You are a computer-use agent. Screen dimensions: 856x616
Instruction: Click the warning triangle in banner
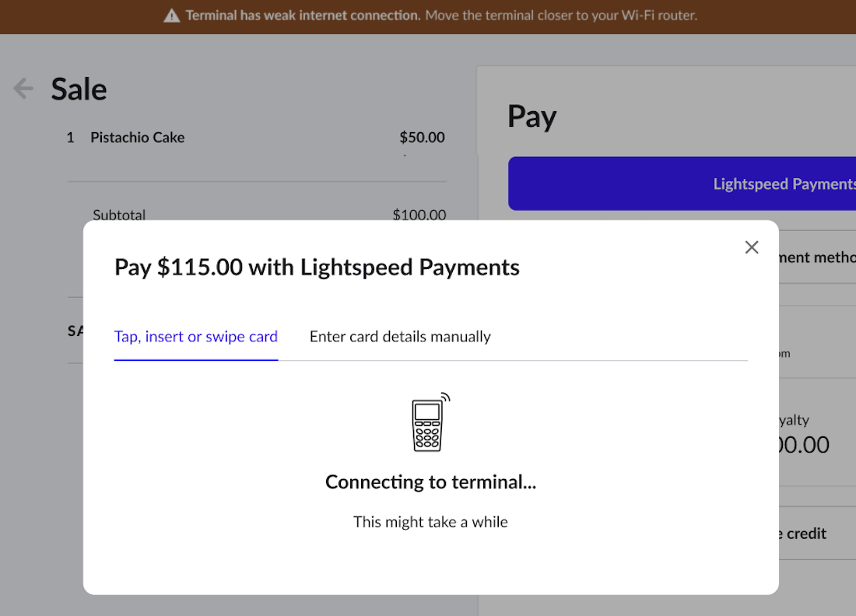(171, 16)
